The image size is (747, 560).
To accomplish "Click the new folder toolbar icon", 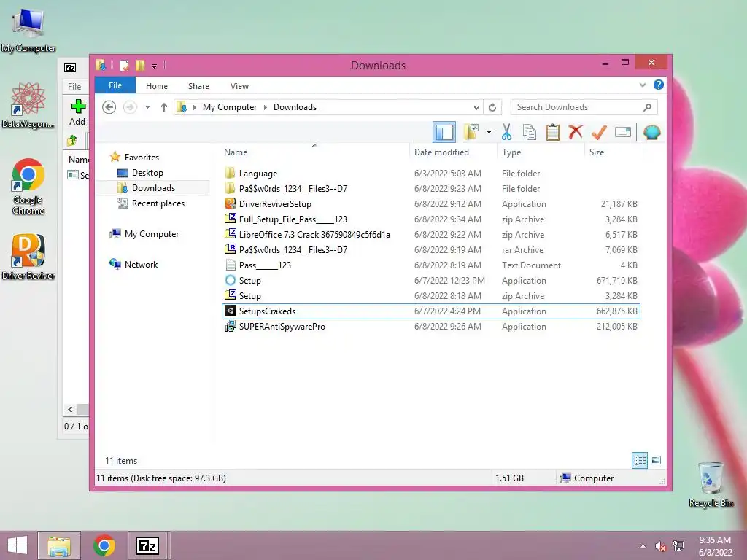I will (471, 132).
